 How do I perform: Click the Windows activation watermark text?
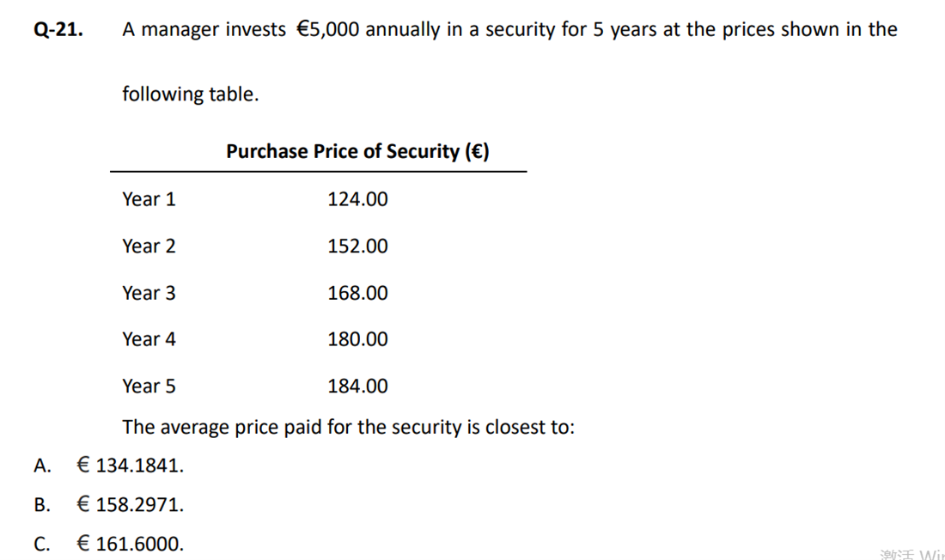click(x=911, y=554)
